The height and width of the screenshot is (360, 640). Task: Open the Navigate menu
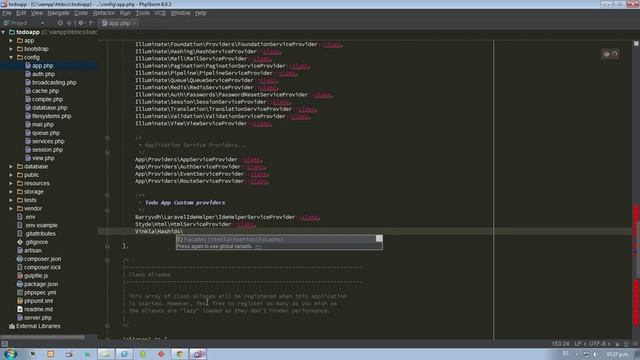pos(58,13)
